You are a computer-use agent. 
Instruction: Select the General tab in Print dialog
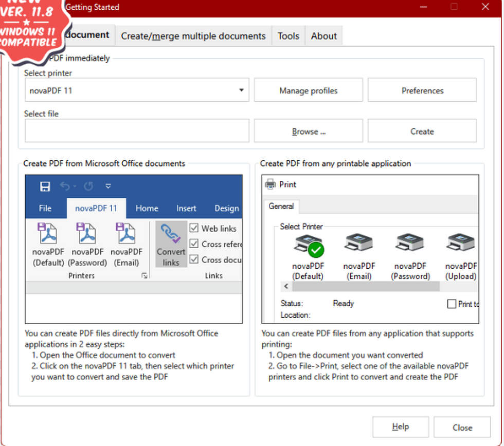[x=281, y=207]
